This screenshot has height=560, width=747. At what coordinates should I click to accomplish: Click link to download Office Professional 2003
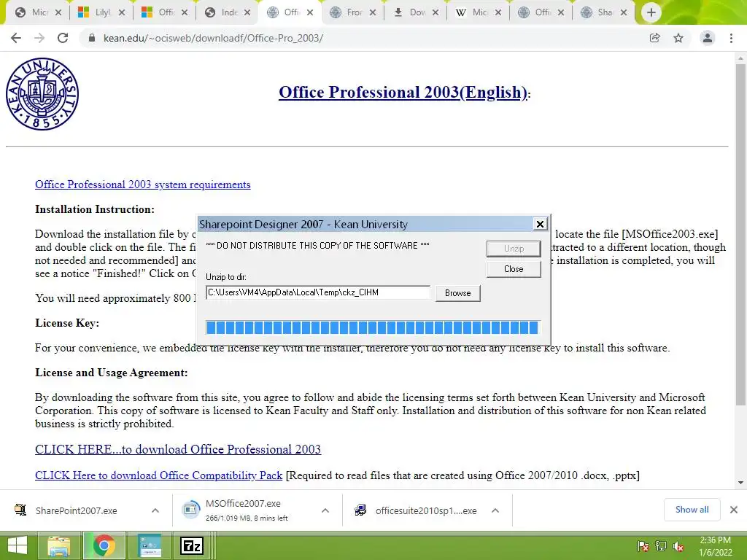[x=178, y=449]
